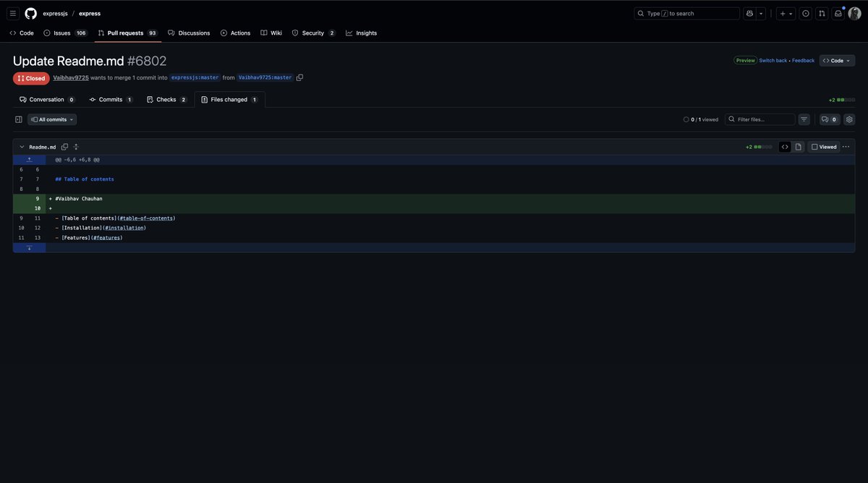
Task: Click the #features link in diff
Action: (x=107, y=238)
